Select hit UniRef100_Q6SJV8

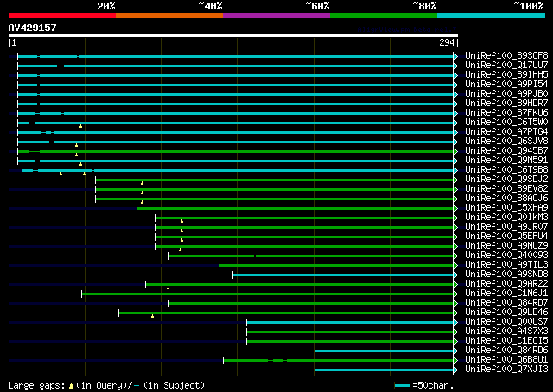(x=506, y=142)
